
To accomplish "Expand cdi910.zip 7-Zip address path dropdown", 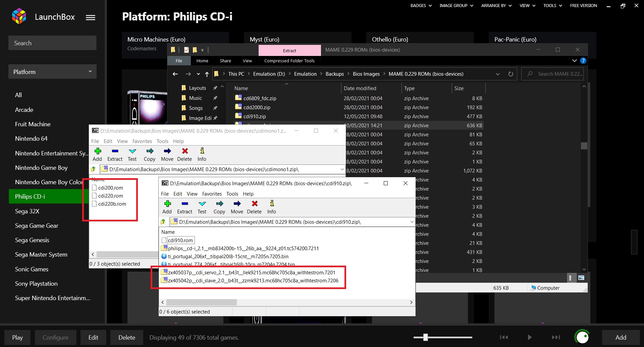I will click(412, 222).
